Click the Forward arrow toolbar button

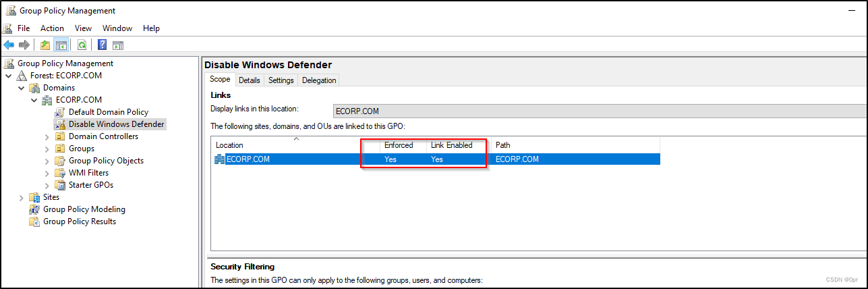24,45
